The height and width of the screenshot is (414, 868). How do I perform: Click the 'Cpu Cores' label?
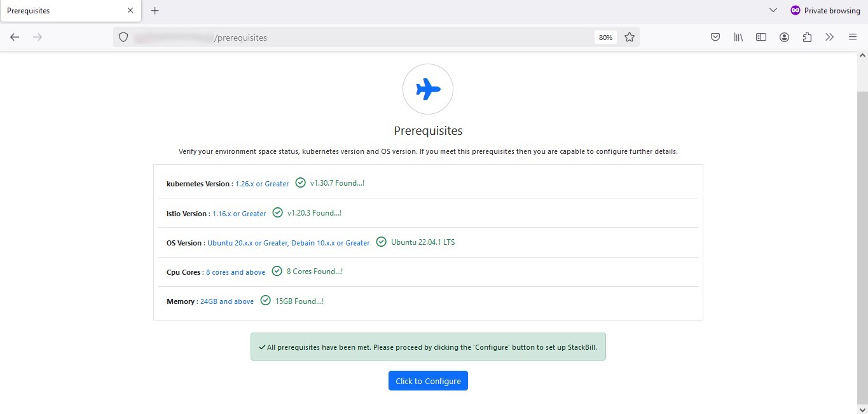(183, 272)
